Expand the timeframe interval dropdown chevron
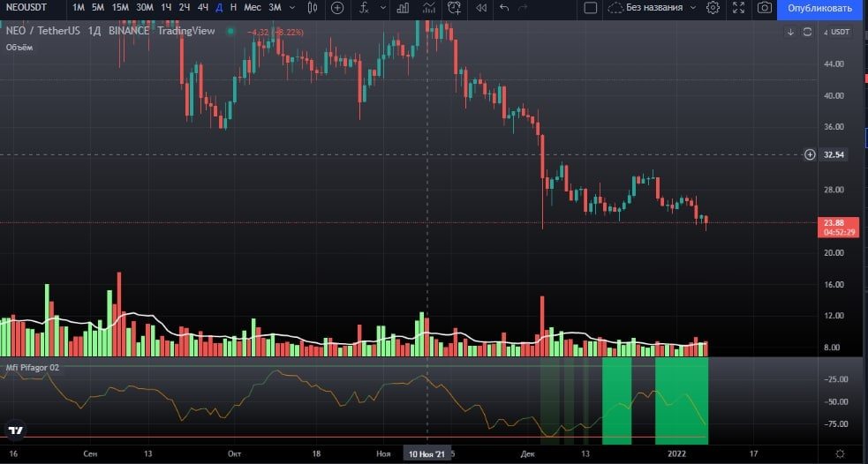The width and height of the screenshot is (868, 464). coord(293,8)
